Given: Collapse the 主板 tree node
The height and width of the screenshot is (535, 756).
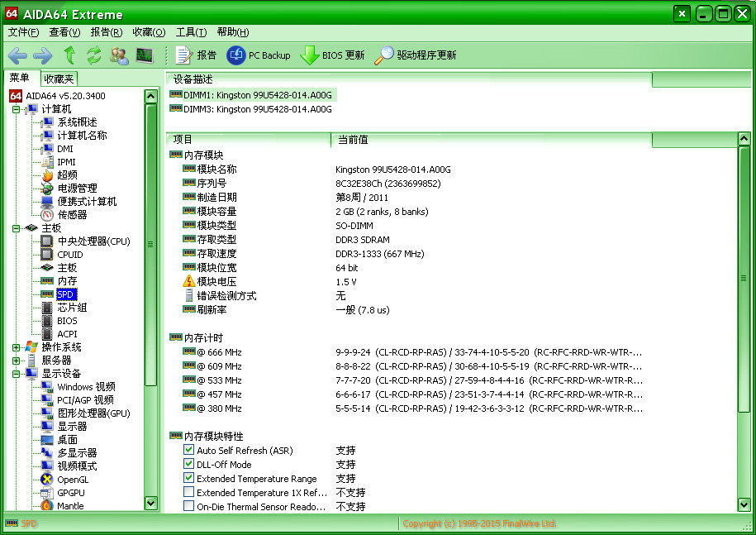Looking at the screenshot, I should click(16, 228).
